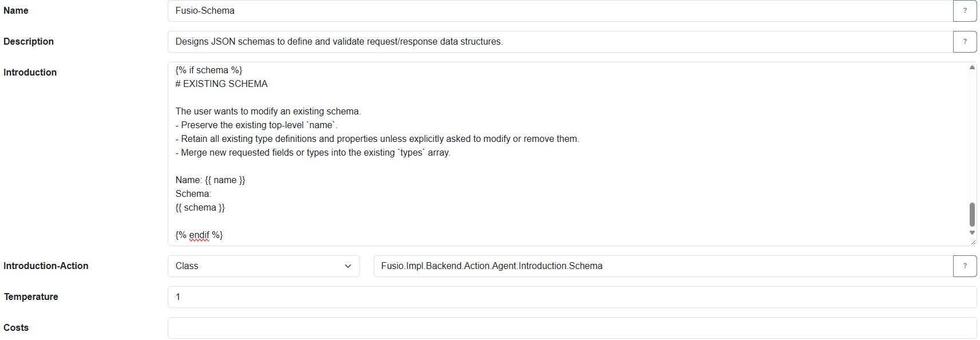980x340 pixels.
Task: Click the 'Retain all existing type definitions' line
Action: [x=377, y=139]
